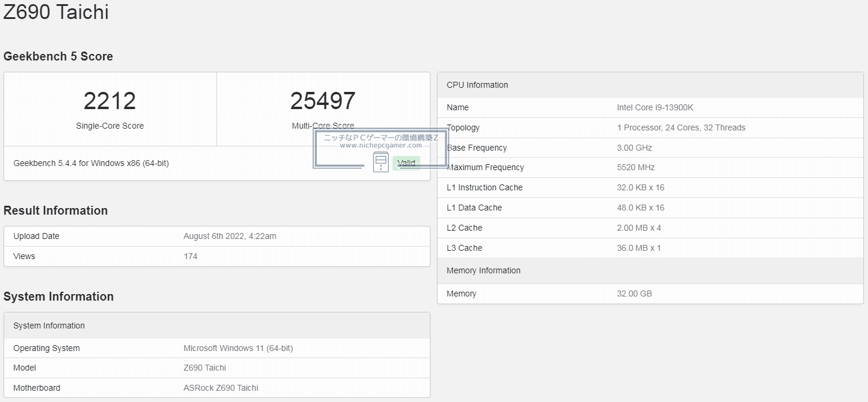868x402 pixels.
Task: Select the System Information section heading
Action: point(59,296)
